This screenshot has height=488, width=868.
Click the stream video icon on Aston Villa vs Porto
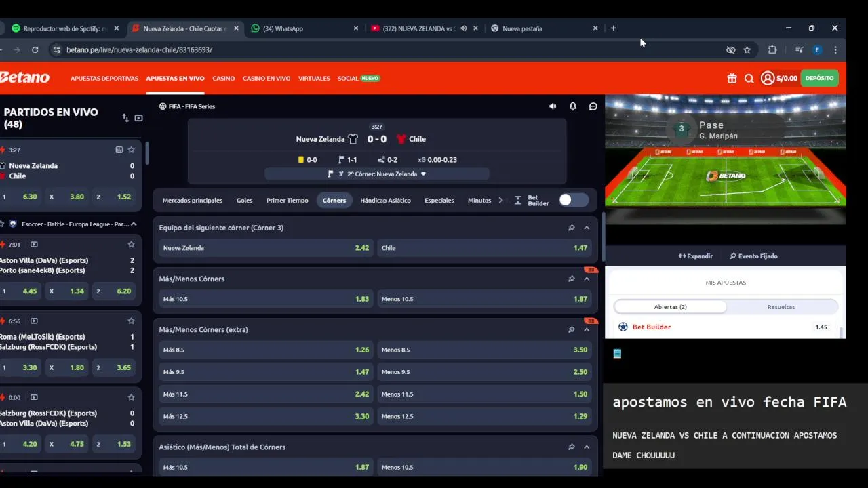click(x=34, y=244)
